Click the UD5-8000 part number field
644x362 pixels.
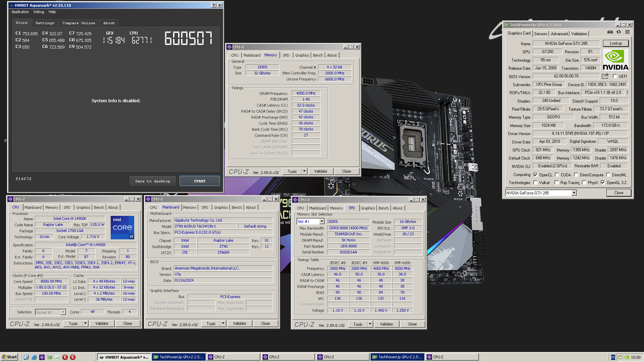tap(348, 246)
